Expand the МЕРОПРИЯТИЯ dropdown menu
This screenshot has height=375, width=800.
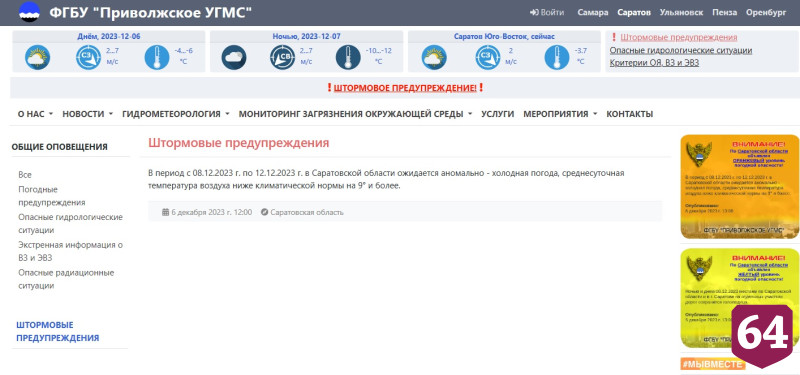(560, 114)
